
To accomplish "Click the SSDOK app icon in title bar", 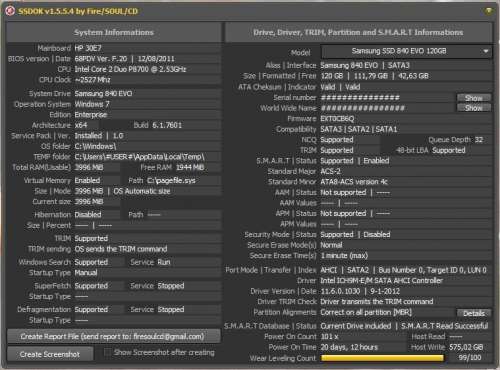I will click(10, 11).
